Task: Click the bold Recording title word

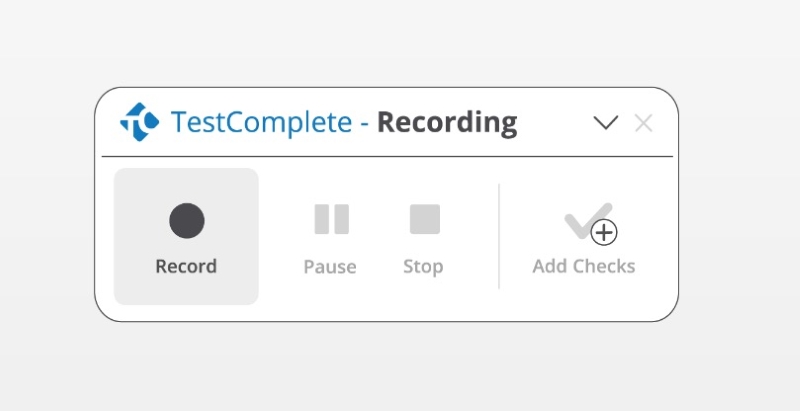Action: click(447, 123)
